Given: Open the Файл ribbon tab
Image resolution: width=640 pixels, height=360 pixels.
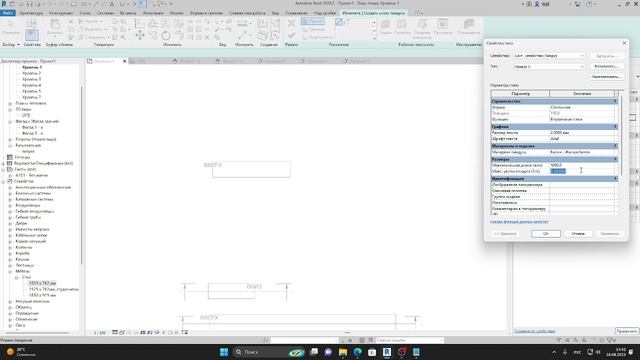Looking at the screenshot, I should tap(8, 13).
